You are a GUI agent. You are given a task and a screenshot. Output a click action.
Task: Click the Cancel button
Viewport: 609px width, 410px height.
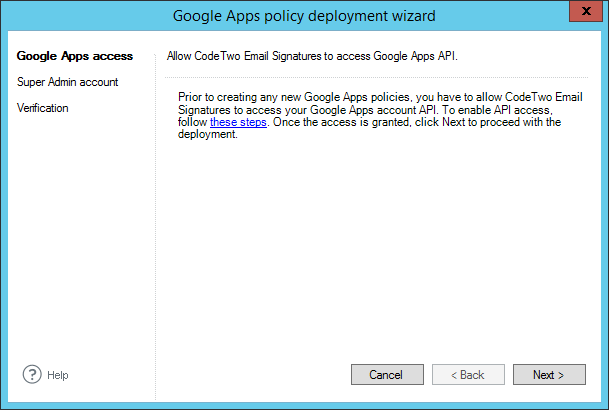(x=387, y=375)
